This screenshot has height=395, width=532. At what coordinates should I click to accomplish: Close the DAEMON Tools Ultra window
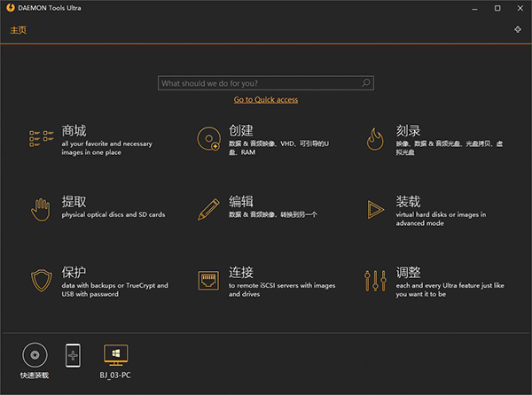(520, 8)
